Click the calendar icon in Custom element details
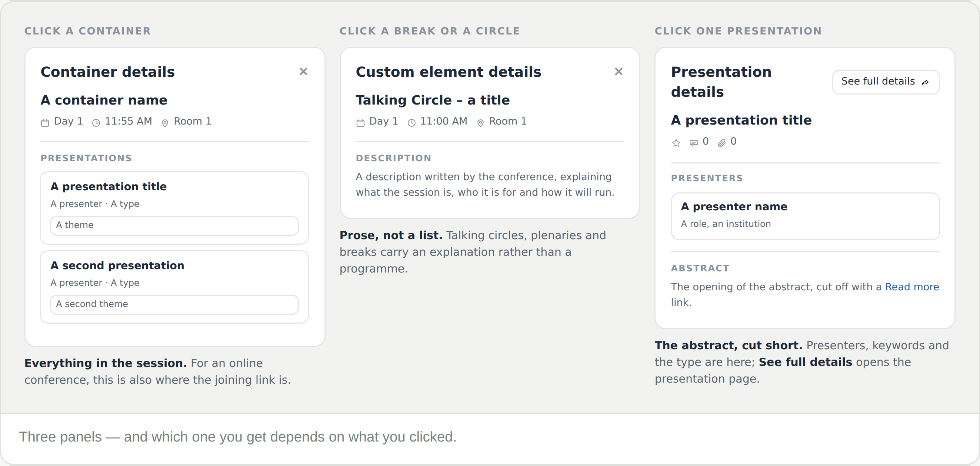This screenshot has height=466, width=980. point(360,123)
